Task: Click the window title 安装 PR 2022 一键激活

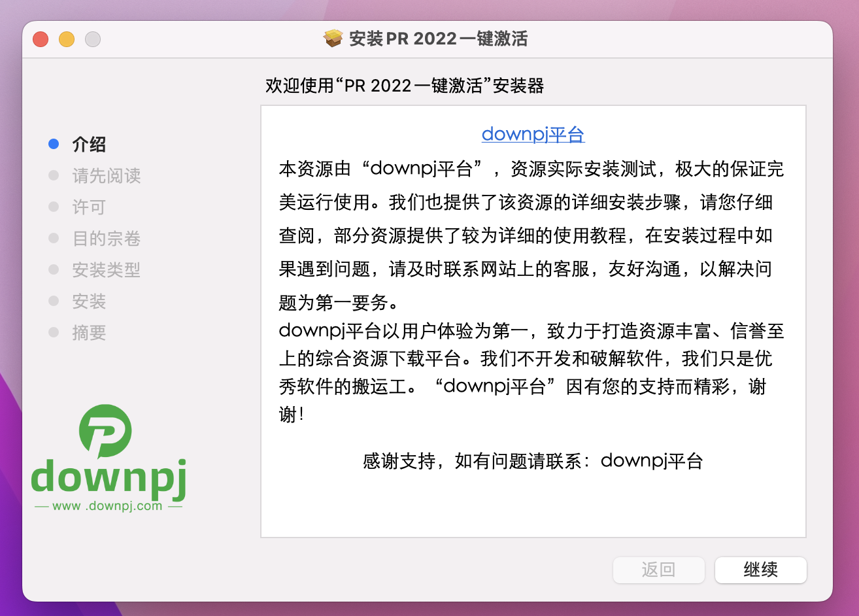Action: coord(438,39)
